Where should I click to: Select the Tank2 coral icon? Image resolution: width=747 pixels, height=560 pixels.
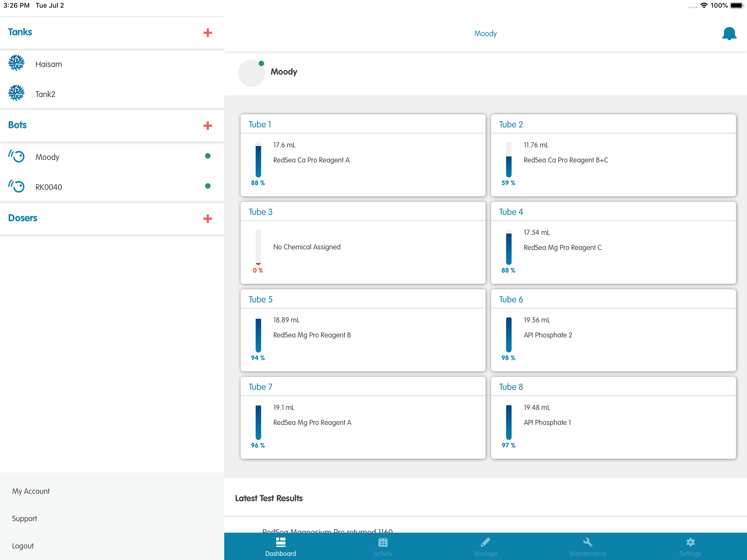tap(16, 94)
